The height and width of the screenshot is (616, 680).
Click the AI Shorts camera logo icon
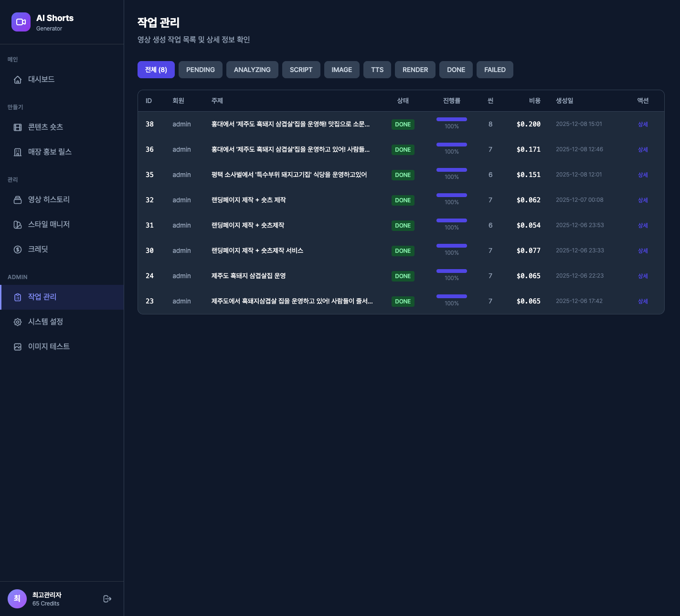(21, 22)
